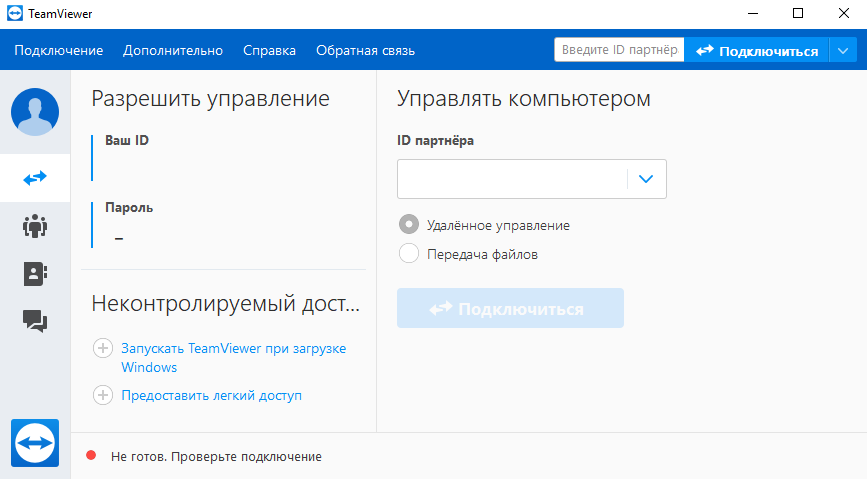Click the Пароль label
867x479 pixels.
[129, 207]
